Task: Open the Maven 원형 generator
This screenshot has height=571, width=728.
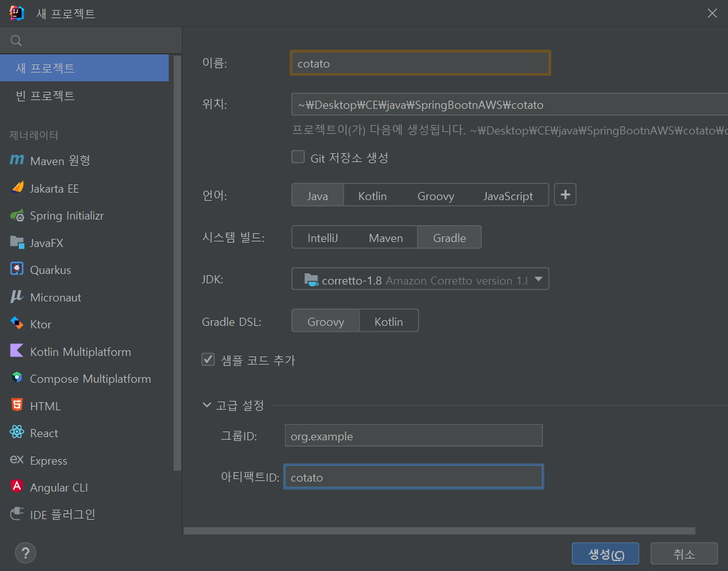Action: 84,160
